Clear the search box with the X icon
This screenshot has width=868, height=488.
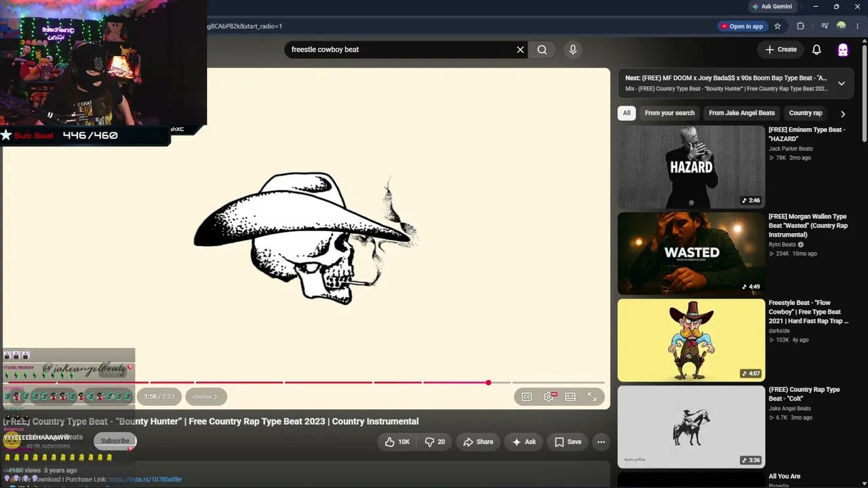520,49
